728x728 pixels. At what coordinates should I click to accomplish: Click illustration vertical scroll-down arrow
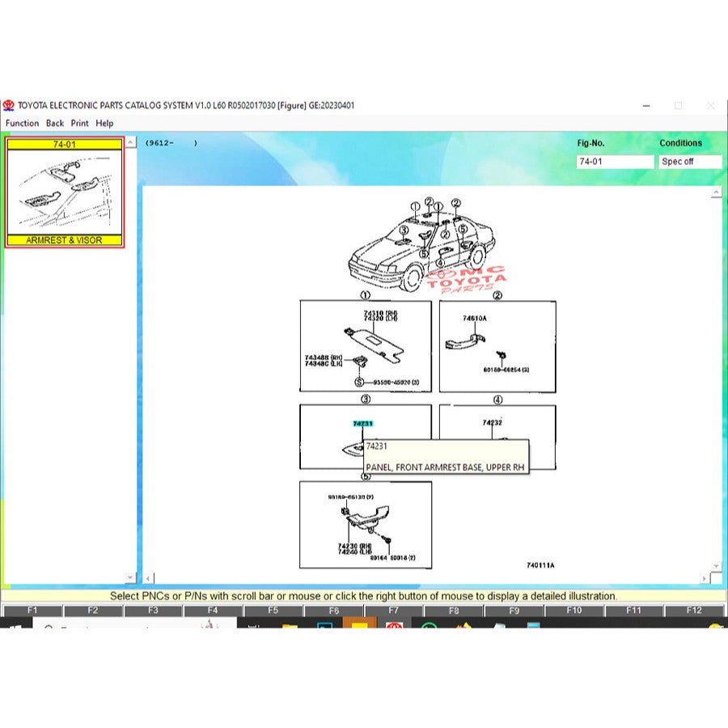pyautogui.click(x=716, y=566)
